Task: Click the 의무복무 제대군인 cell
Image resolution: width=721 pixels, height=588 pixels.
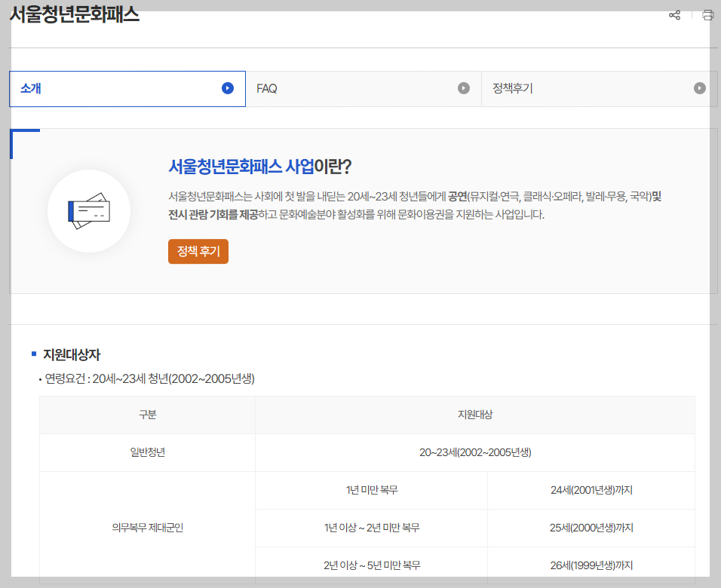Action: 148,528
